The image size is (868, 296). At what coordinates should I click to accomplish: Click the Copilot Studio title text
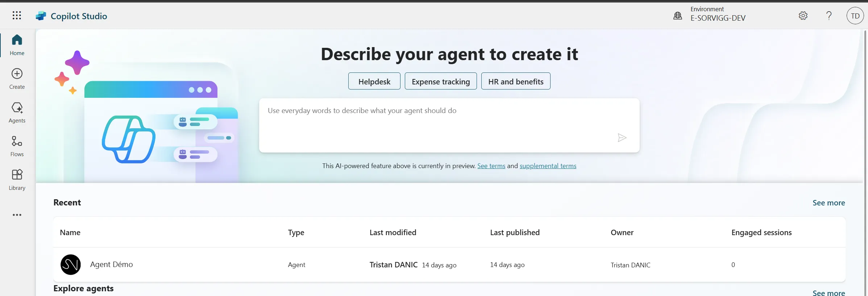pyautogui.click(x=79, y=16)
